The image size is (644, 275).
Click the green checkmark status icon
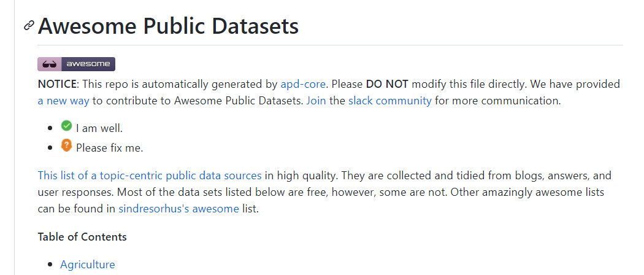(67, 126)
